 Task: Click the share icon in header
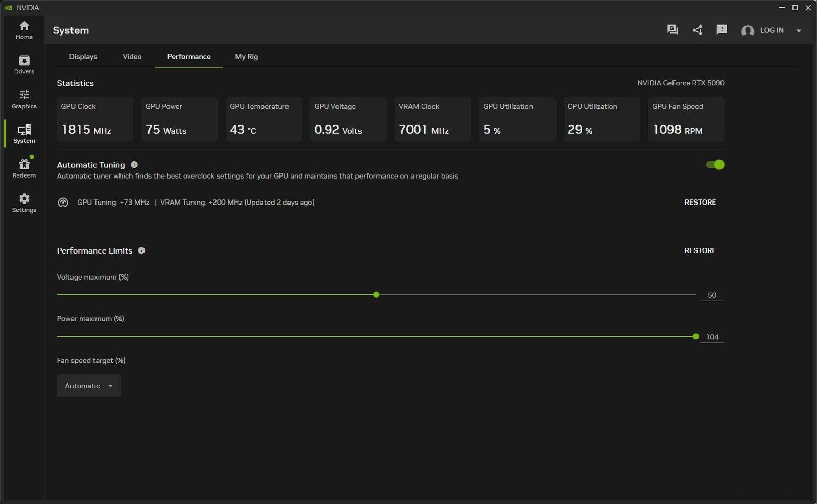click(698, 30)
